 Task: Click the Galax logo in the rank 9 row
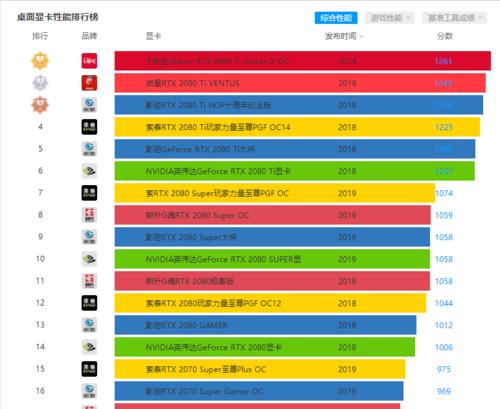[x=89, y=237]
